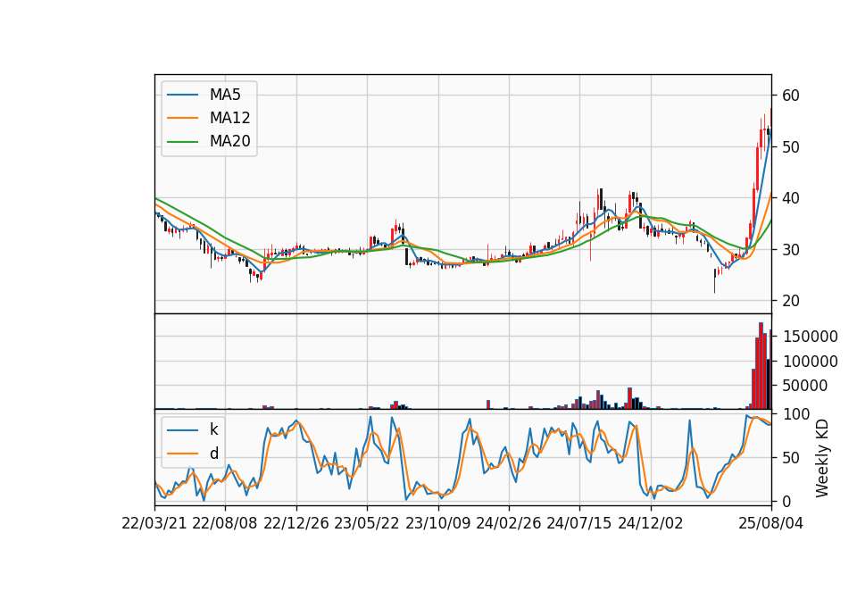Click the price axis label 20
Viewport: 857px width, 616px height.
point(790,301)
